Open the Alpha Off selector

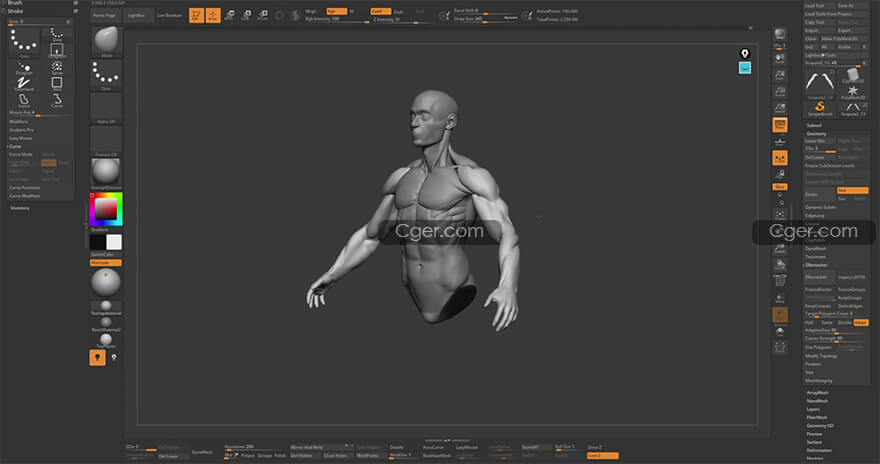tap(106, 108)
